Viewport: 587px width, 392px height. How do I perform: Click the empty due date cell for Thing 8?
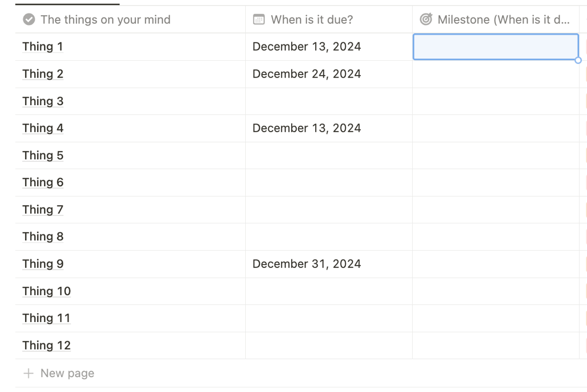point(328,237)
